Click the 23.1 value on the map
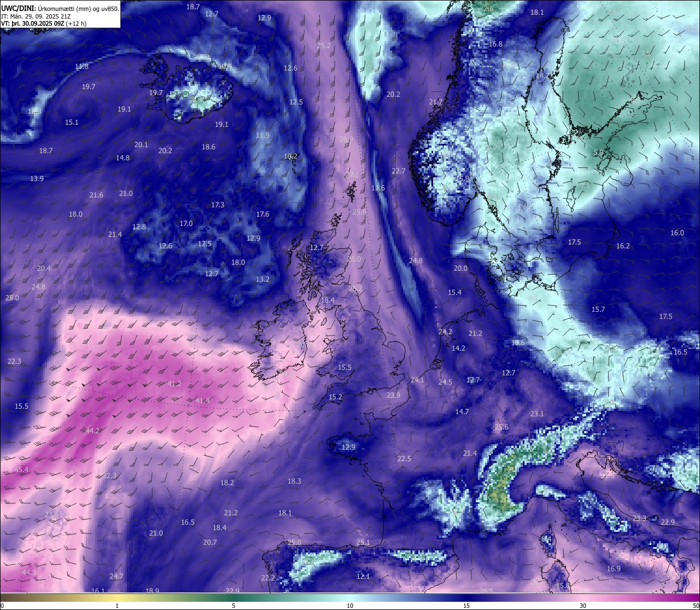The height and width of the screenshot is (610, 700). 537,414
